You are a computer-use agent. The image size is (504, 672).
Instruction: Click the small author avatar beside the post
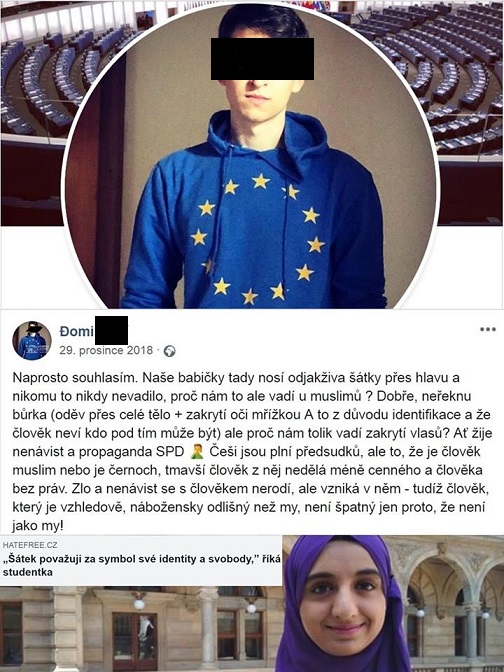32,340
